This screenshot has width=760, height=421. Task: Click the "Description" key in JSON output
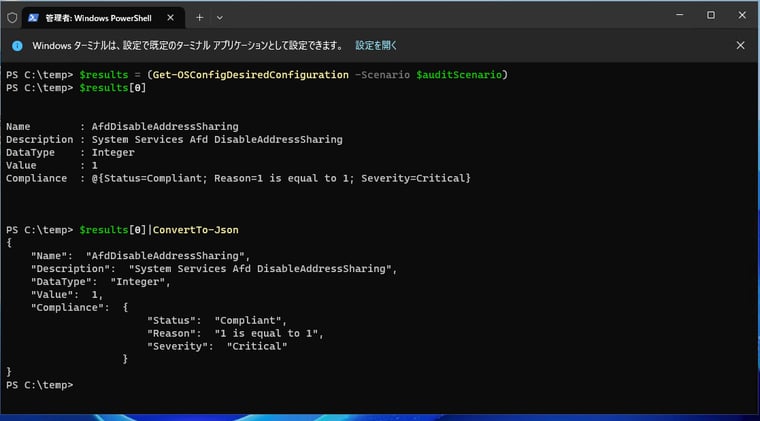coord(73,269)
